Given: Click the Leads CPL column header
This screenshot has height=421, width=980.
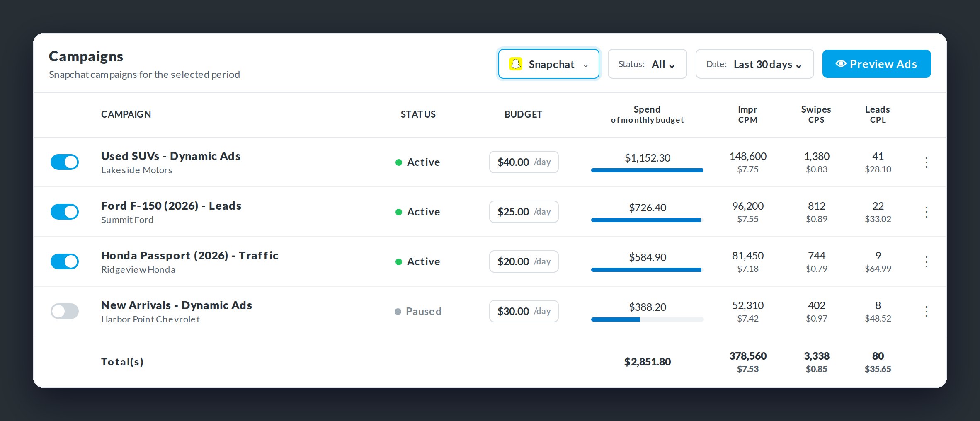Looking at the screenshot, I should coord(878,114).
